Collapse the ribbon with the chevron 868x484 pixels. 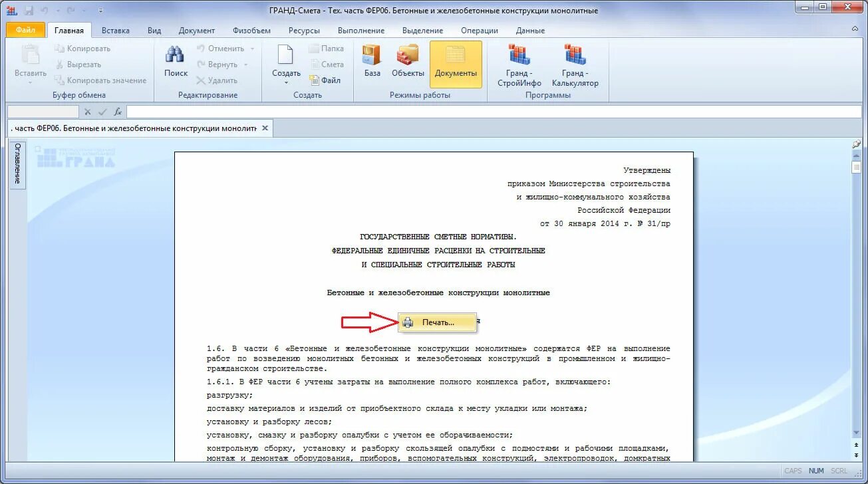(x=855, y=31)
